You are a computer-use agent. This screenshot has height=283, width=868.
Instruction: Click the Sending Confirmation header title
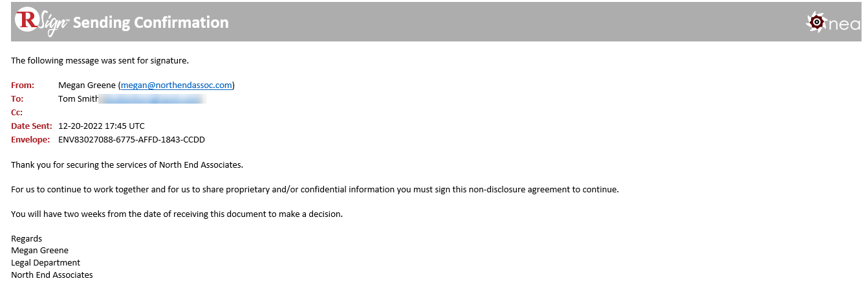[x=151, y=22]
